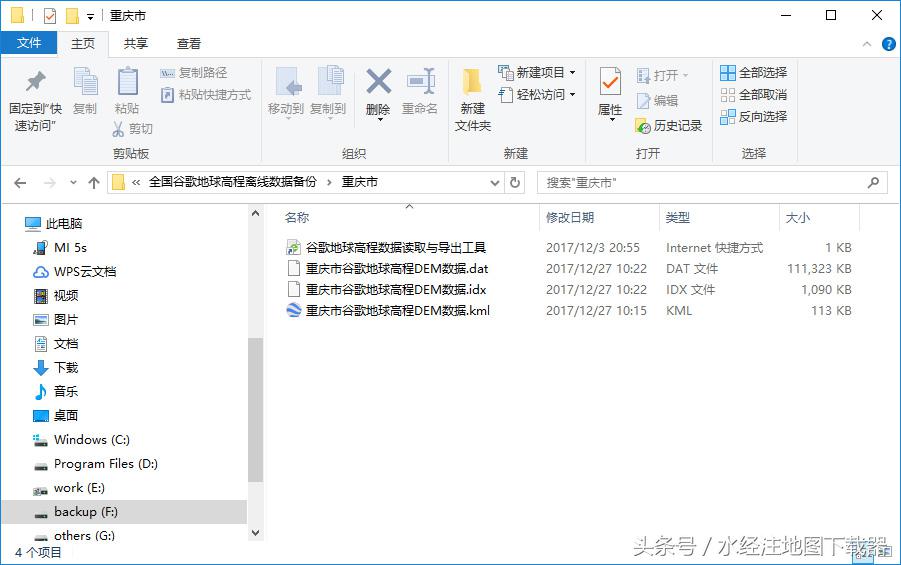This screenshot has width=901, height=565.
Task: Click breadcrumb 全国谷歌地球高程离线数据备份
Action: click(x=233, y=182)
